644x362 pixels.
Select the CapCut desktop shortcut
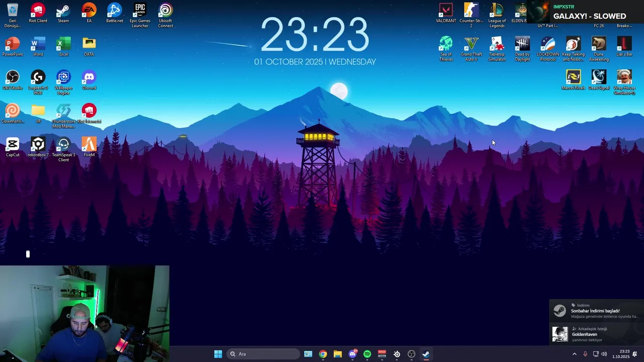[x=13, y=147]
